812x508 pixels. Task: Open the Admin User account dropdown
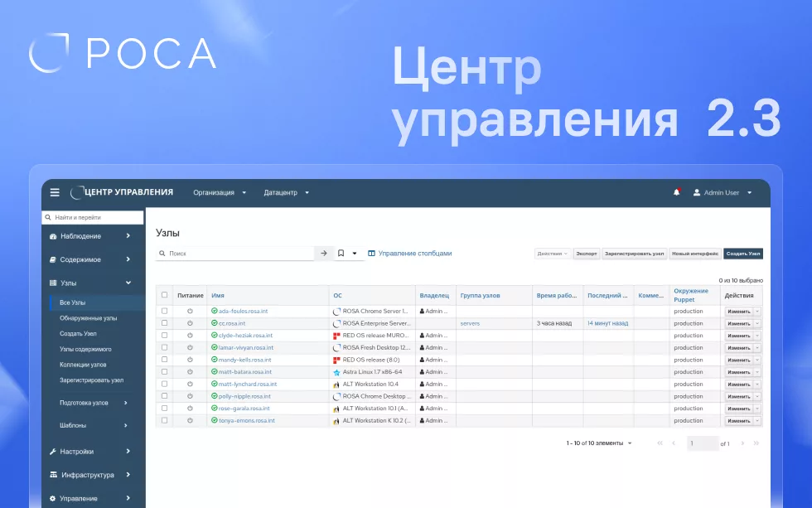tap(723, 192)
